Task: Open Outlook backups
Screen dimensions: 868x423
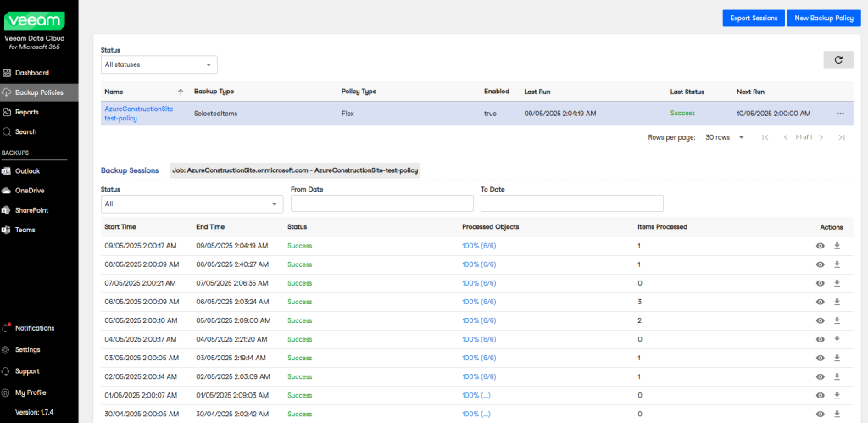Action: [x=28, y=171]
